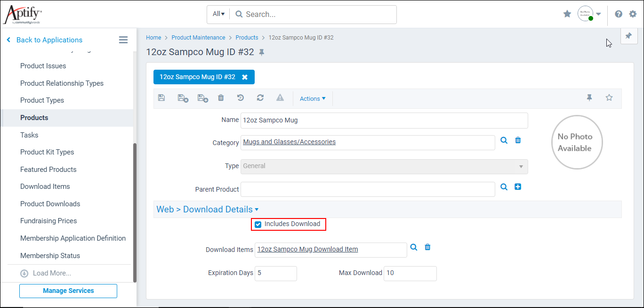This screenshot has width=644, height=308.
Task: Open the Category lookup magnifier icon
Action: pyautogui.click(x=504, y=140)
